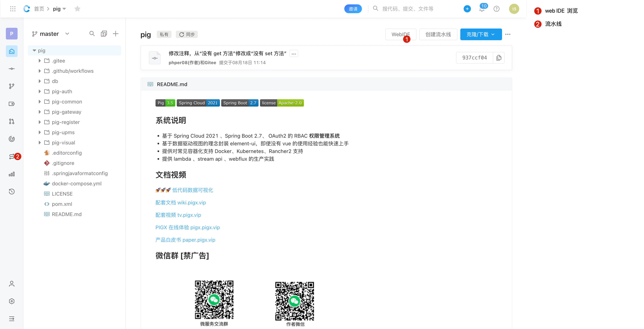644x329 pixels.
Task: Open PIGX 在线体验 link
Action: [x=188, y=228]
